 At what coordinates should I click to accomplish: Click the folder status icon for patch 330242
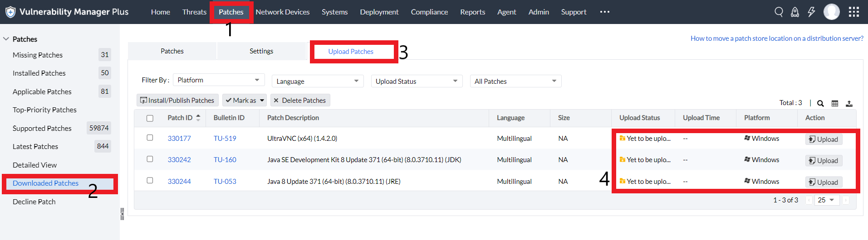623,159
